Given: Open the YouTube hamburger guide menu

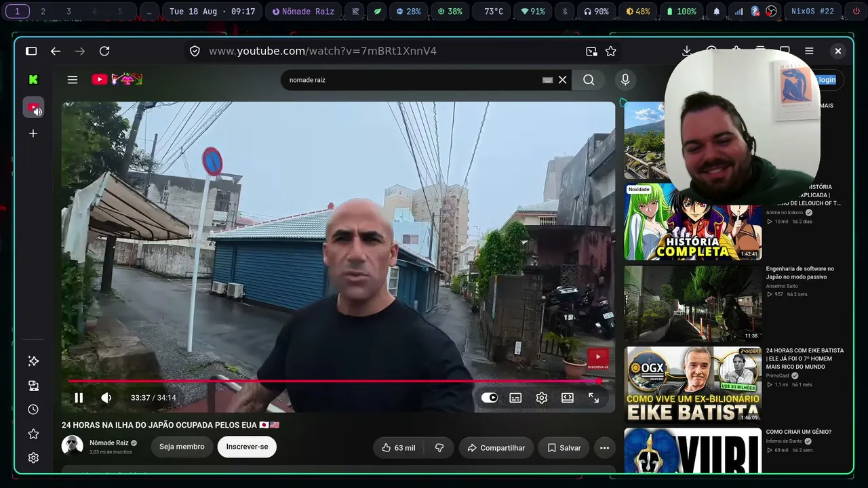Looking at the screenshot, I should [73, 80].
